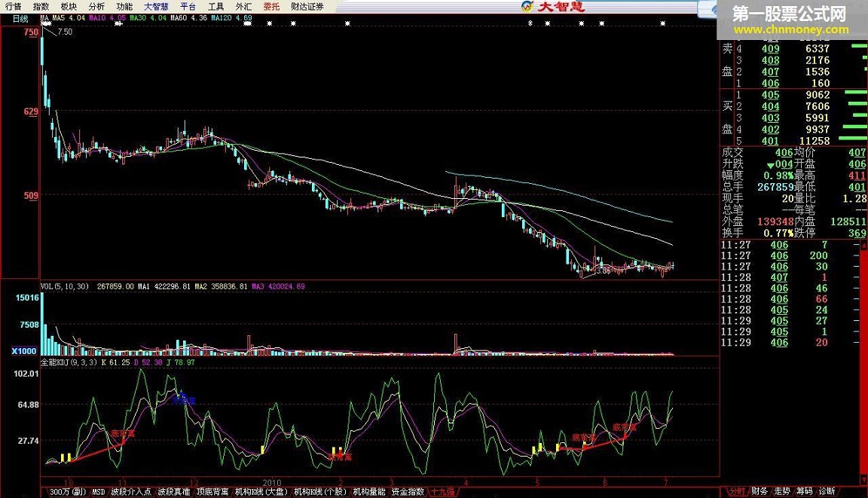This screenshot has height=498, width=868.
Task: Click the 2010 year marker on time axis
Action: [x=272, y=482]
